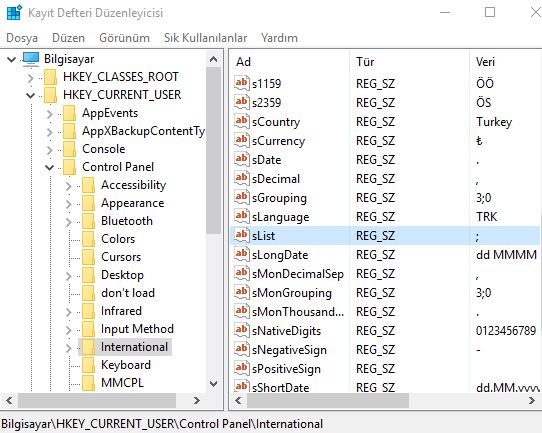This screenshot has height=433, width=542.
Task: Click the sDecimal string value icon
Action: point(242,178)
